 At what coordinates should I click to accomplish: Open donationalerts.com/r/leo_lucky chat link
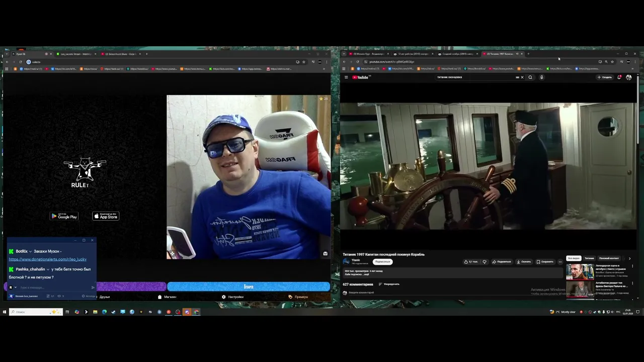47,259
